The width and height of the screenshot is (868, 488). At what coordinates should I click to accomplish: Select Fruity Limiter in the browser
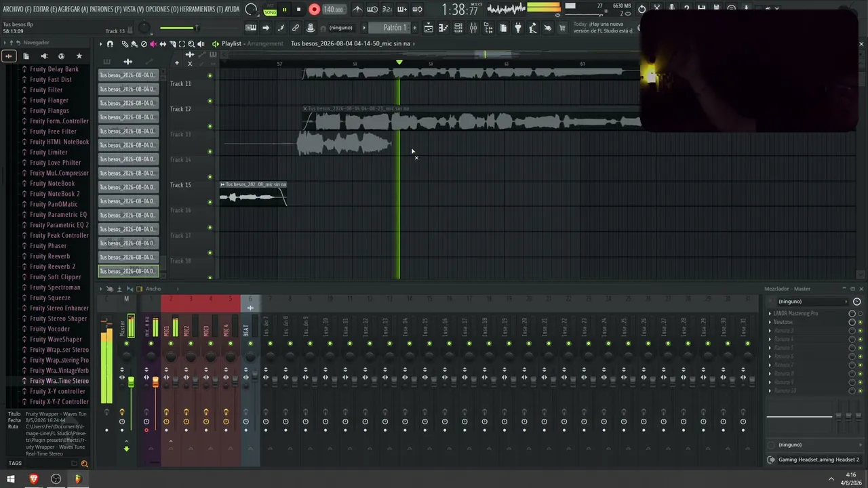[49, 152]
